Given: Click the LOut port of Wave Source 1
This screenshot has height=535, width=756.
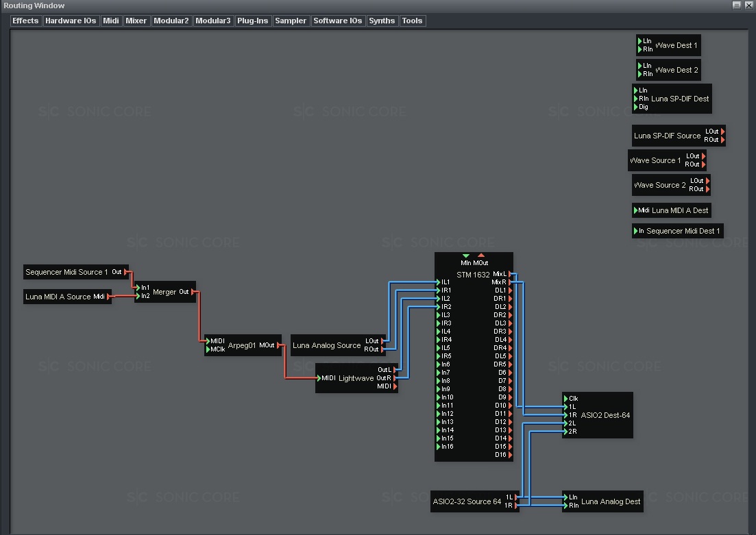Looking at the screenshot, I should [703, 156].
